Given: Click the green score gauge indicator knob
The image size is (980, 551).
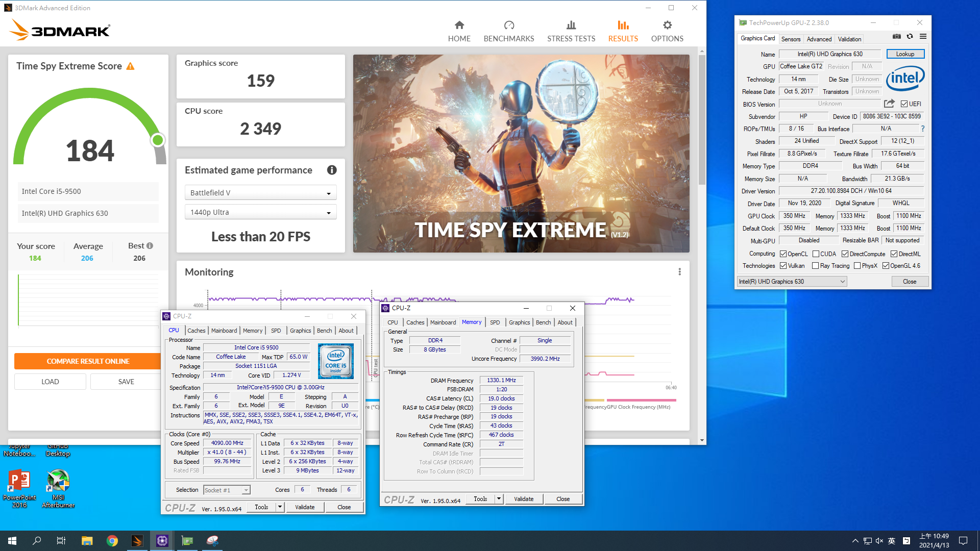Looking at the screenshot, I should tap(158, 140).
